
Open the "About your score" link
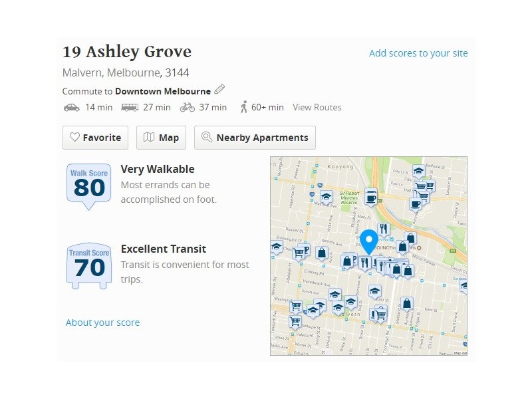[102, 322]
